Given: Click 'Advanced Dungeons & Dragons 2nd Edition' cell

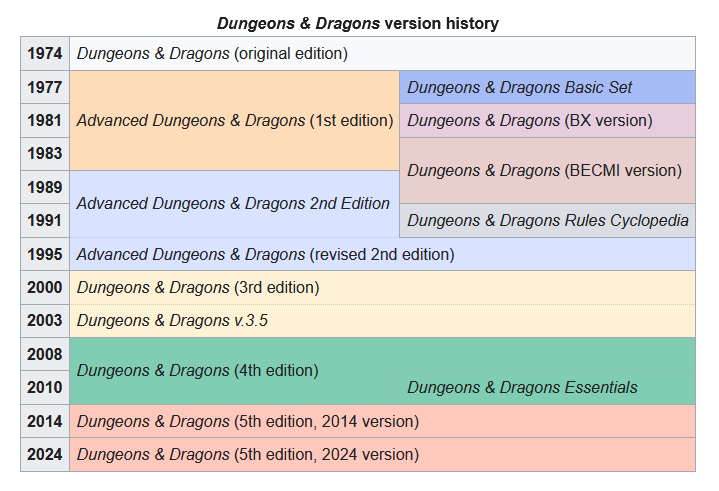Looking at the screenshot, I should tap(234, 204).
